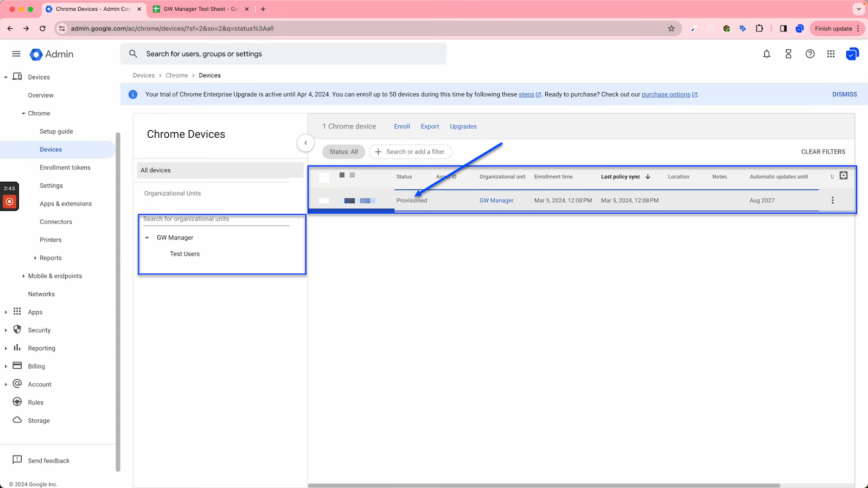Expand Mobile & endpoints section
The height and width of the screenshot is (488, 868).
point(23,276)
